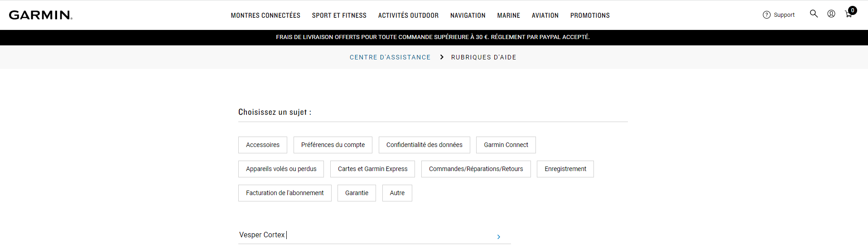Open Marine menu

508,15
